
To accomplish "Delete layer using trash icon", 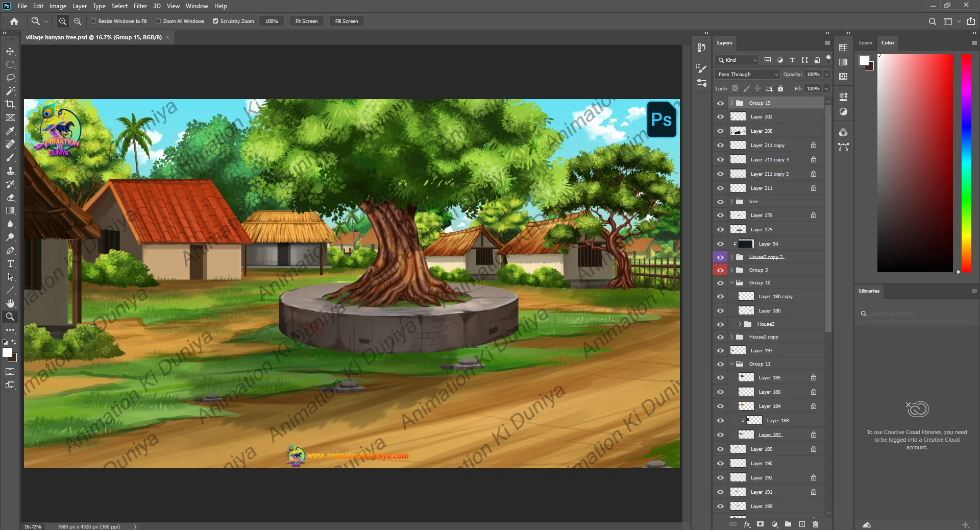I will pyautogui.click(x=815, y=524).
